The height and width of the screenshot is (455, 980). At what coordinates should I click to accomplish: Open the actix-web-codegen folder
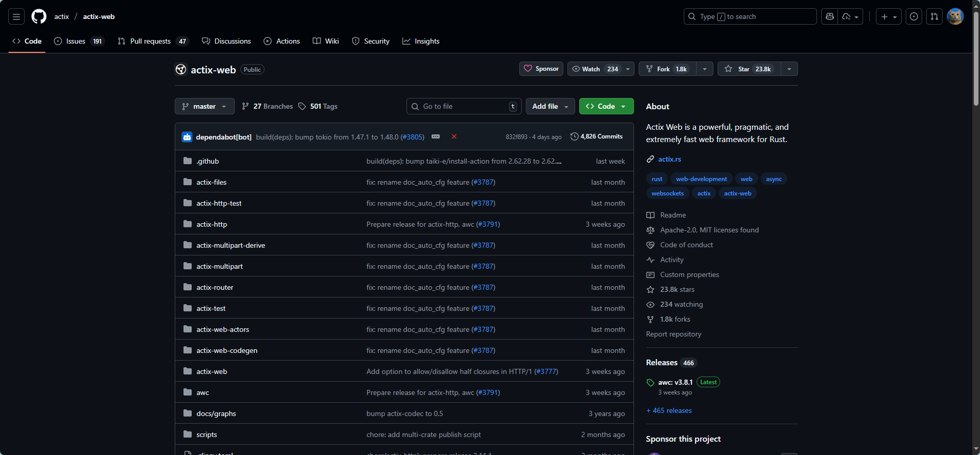227,350
